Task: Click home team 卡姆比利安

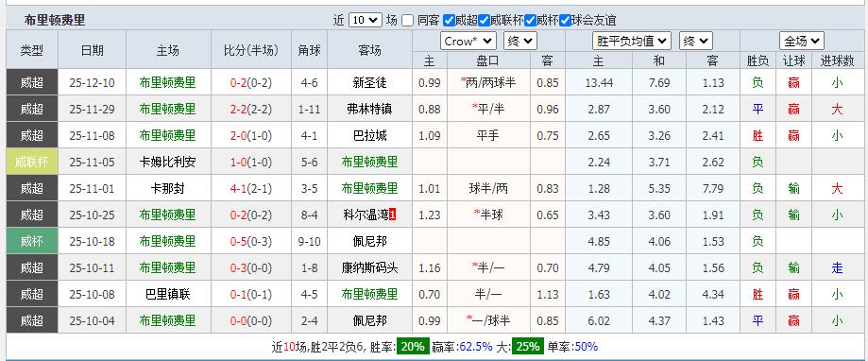Action: tap(168, 163)
